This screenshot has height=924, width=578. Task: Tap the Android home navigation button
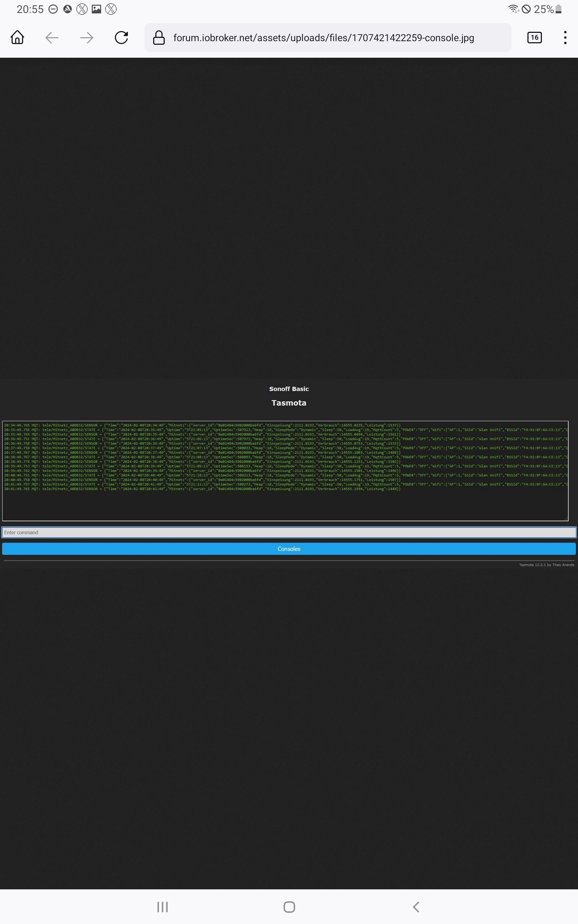[289, 907]
